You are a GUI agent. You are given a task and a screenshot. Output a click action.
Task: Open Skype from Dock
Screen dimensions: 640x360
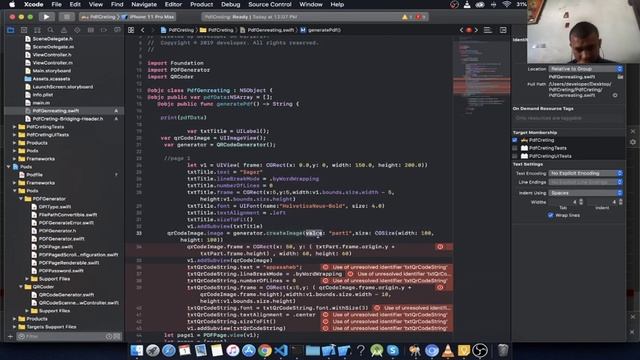coord(393,350)
